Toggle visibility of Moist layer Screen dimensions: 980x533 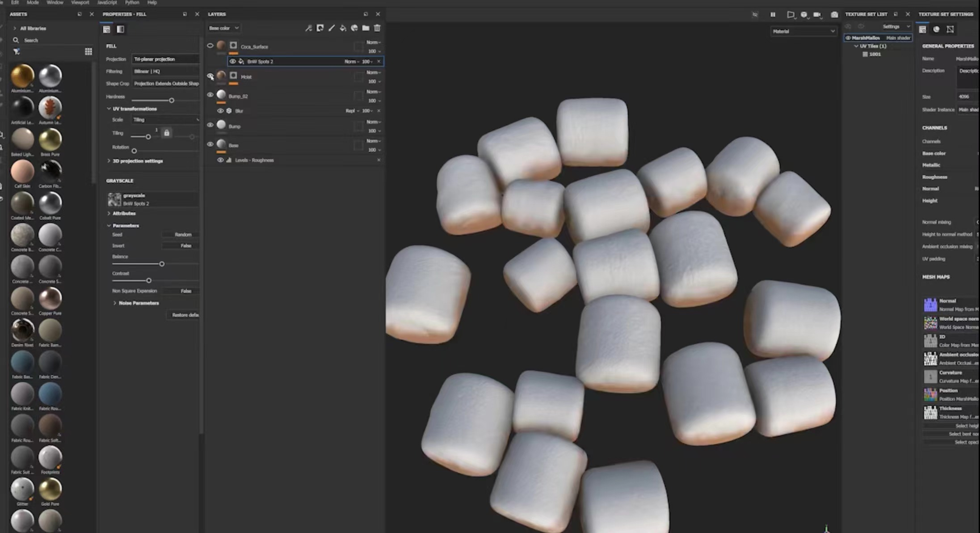point(210,76)
